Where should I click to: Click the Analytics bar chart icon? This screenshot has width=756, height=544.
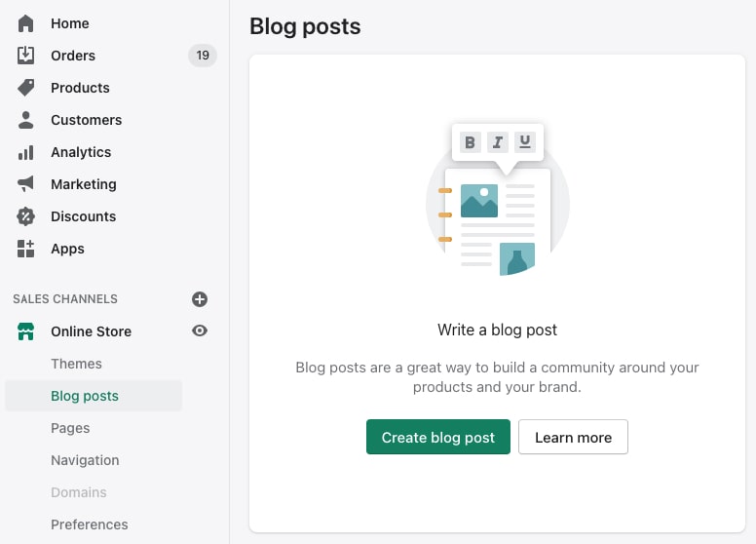click(26, 152)
